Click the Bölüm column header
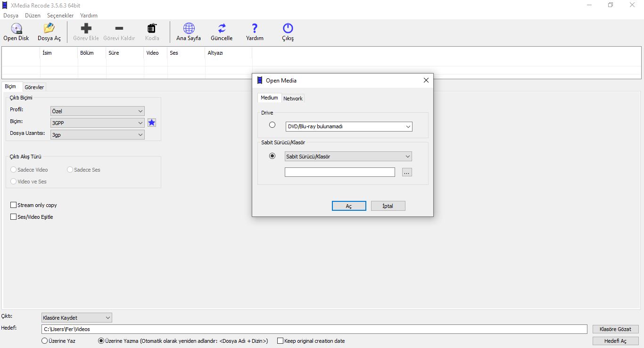Screen dimensions: 644x348 point(92,53)
